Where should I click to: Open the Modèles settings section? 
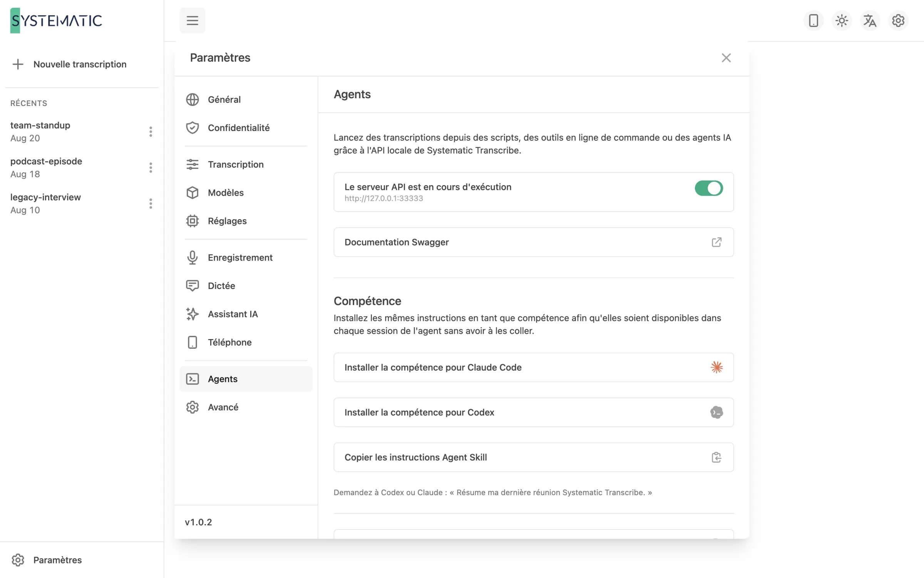pos(246,192)
